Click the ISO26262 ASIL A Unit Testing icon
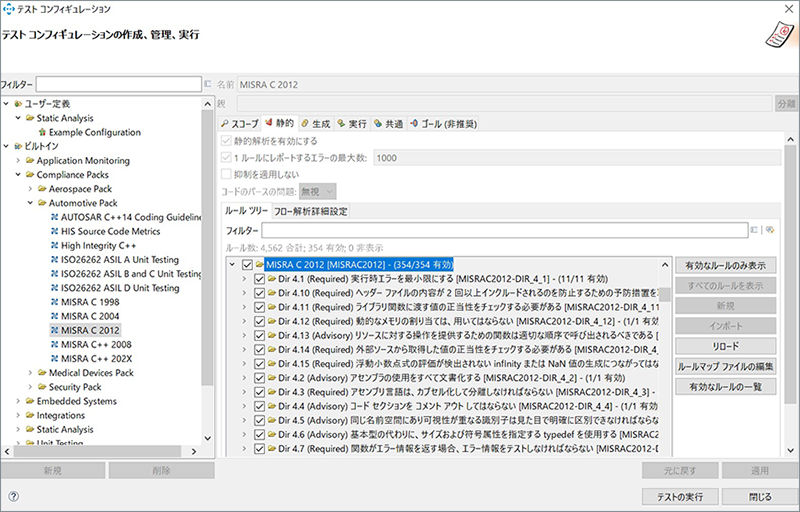Image resolution: width=800 pixels, height=512 pixels. click(55, 260)
